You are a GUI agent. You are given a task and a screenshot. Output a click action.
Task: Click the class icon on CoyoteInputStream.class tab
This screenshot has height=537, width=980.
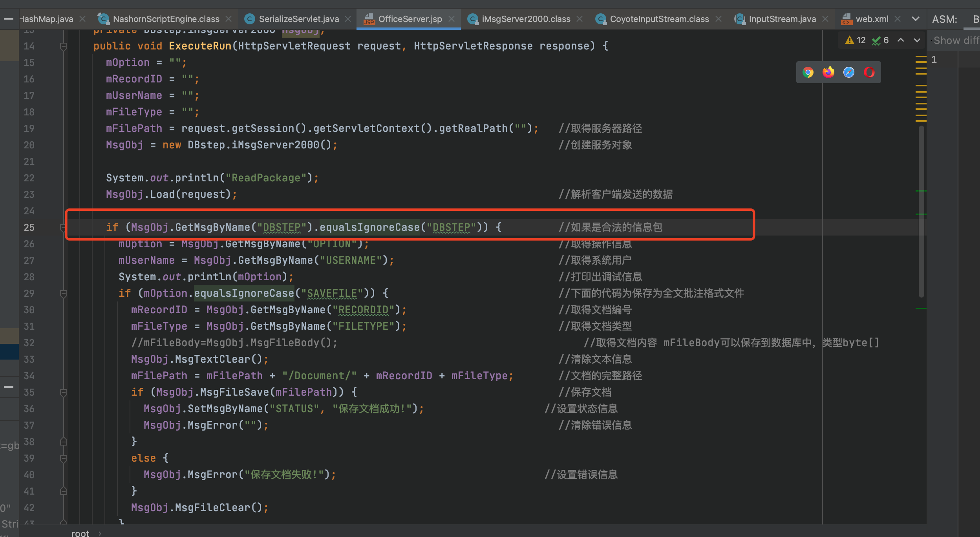tap(600, 19)
